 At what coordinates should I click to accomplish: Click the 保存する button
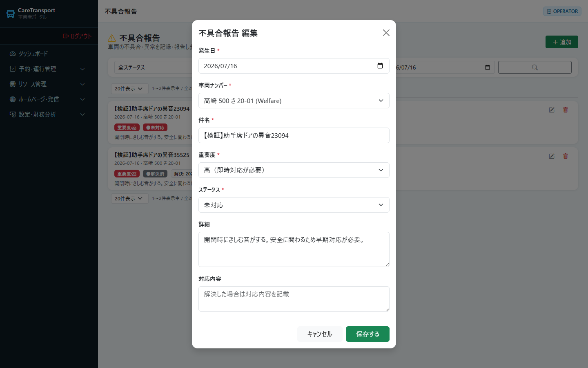coord(367,334)
